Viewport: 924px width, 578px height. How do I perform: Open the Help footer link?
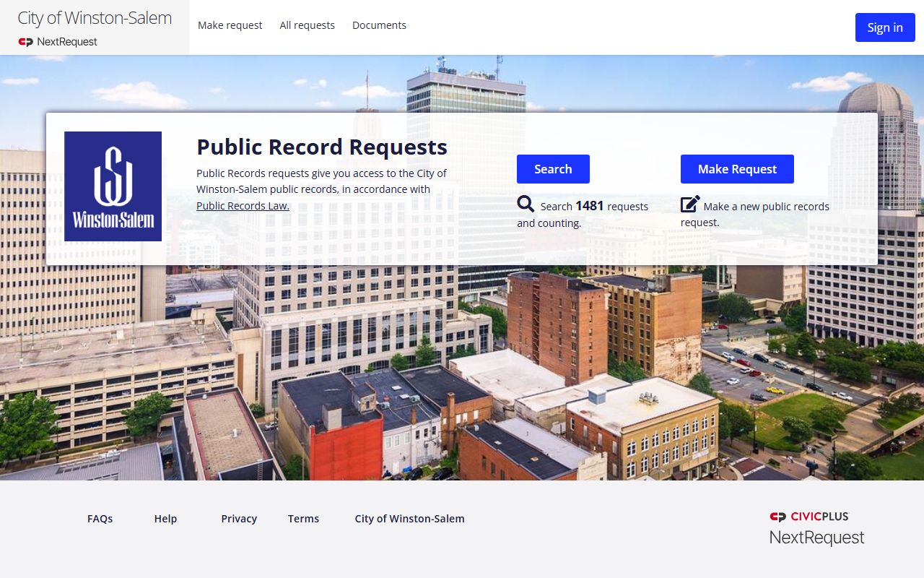165,519
